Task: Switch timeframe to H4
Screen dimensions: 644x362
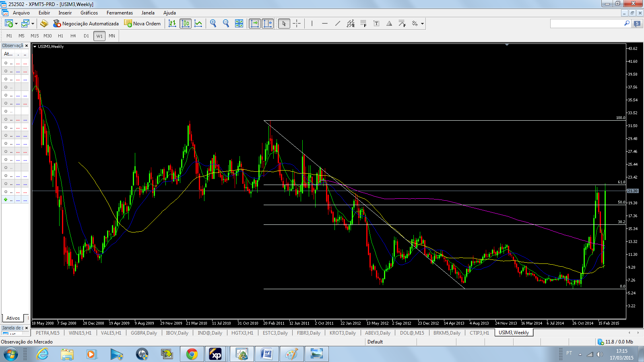Action: click(73, 36)
